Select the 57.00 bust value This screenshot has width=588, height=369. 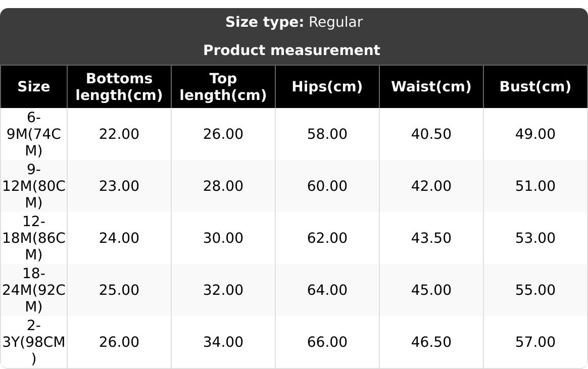(535, 342)
